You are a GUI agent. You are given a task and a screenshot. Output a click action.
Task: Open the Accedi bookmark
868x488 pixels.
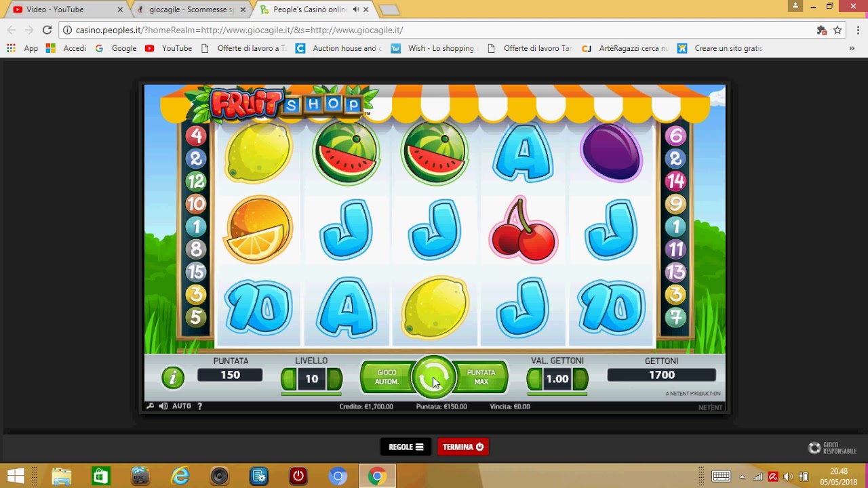(66, 48)
